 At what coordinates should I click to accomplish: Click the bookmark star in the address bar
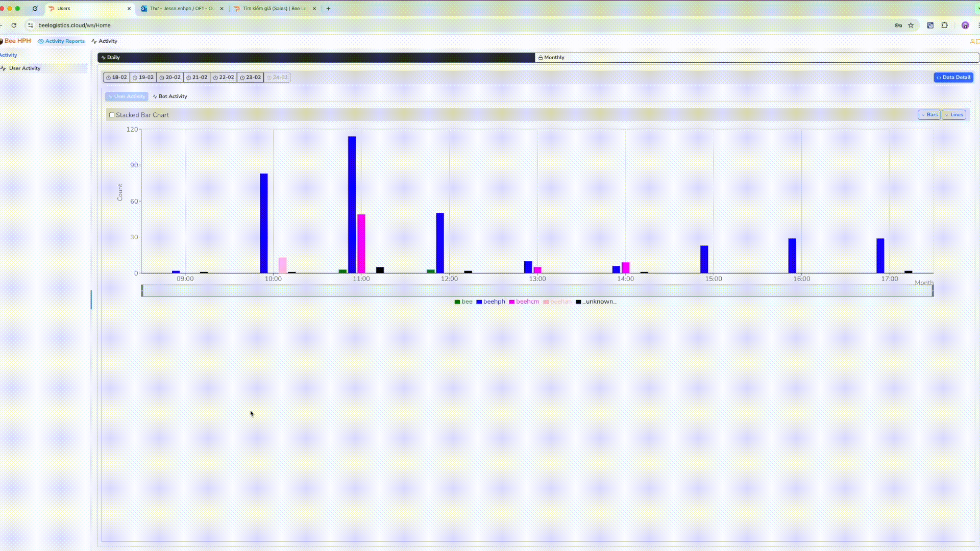[912, 25]
